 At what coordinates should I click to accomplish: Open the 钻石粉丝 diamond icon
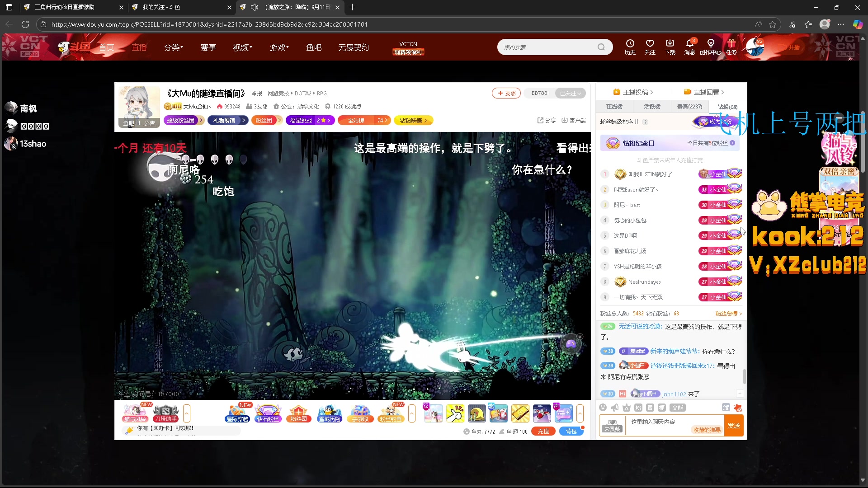pos(268,413)
